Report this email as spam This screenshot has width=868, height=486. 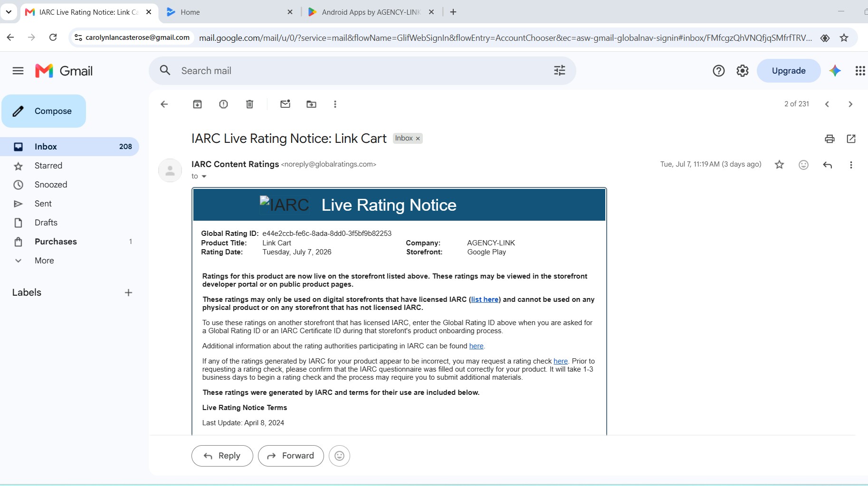[223, 104]
